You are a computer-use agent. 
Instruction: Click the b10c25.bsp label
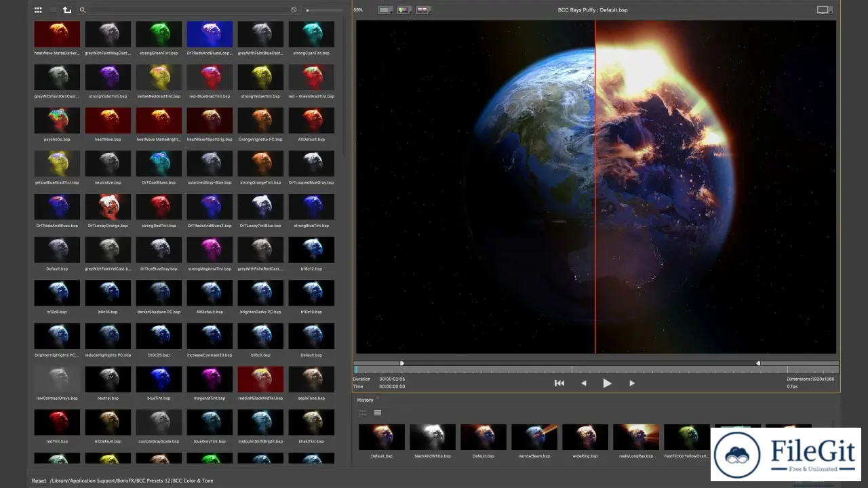pos(159,355)
